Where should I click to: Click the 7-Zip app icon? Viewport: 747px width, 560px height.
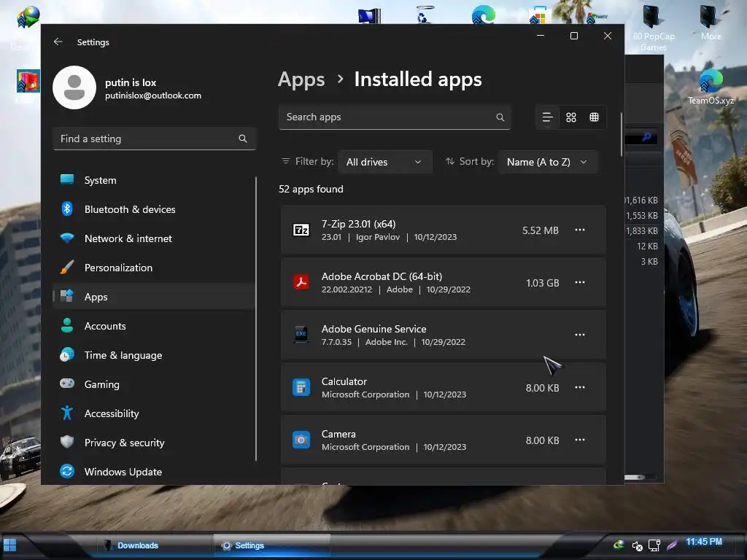[x=301, y=230]
